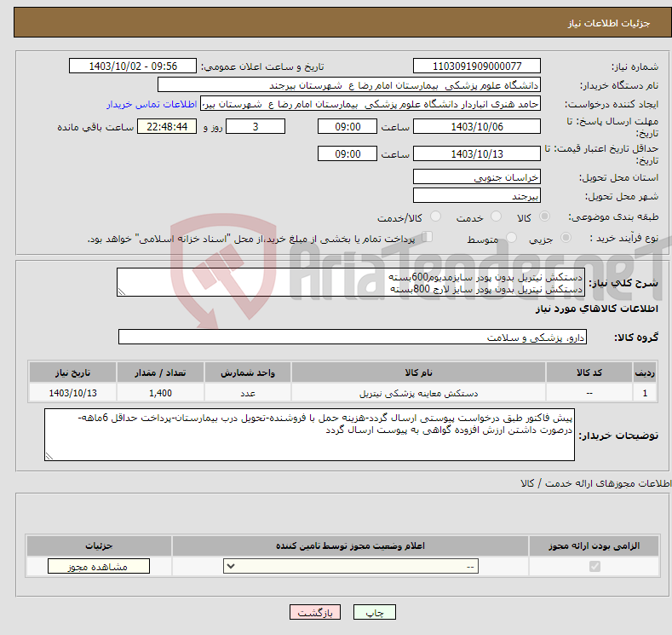The image size is (672, 635).
Task: Select the خدمت radio button
Action: point(496,216)
